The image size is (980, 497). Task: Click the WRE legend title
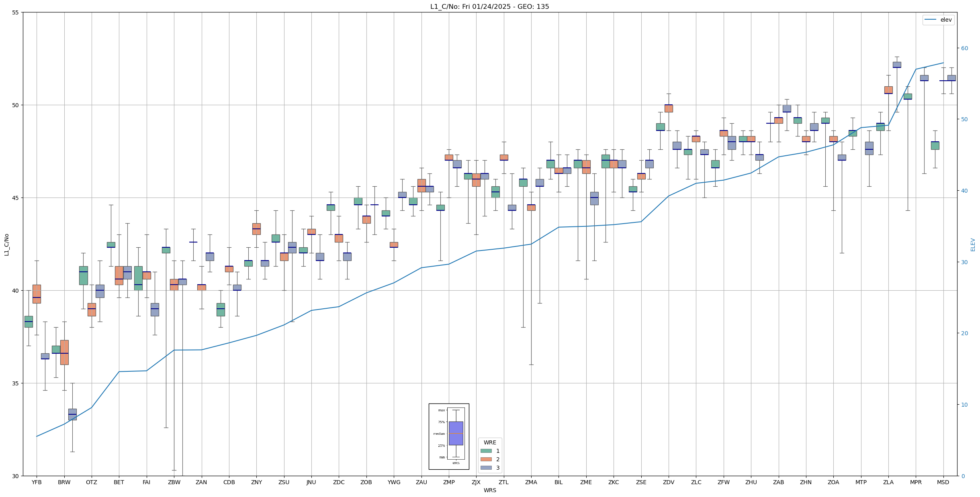pos(490,442)
